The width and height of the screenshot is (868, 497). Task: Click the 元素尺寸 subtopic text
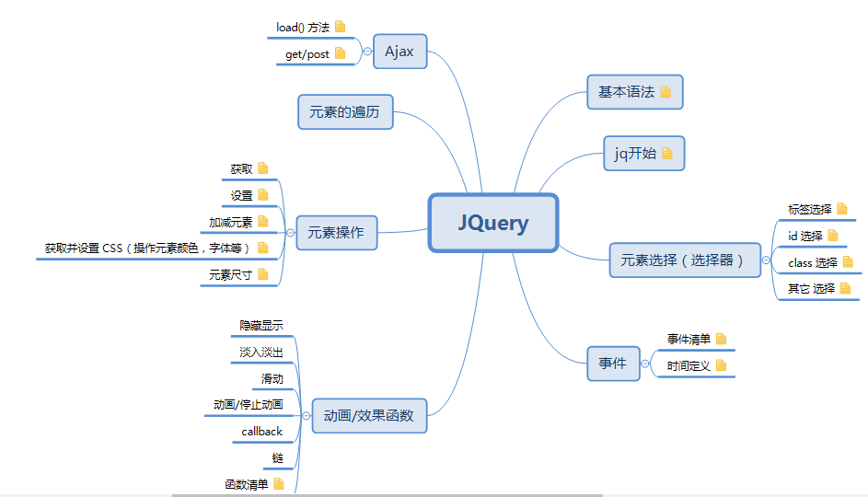(x=230, y=274)
